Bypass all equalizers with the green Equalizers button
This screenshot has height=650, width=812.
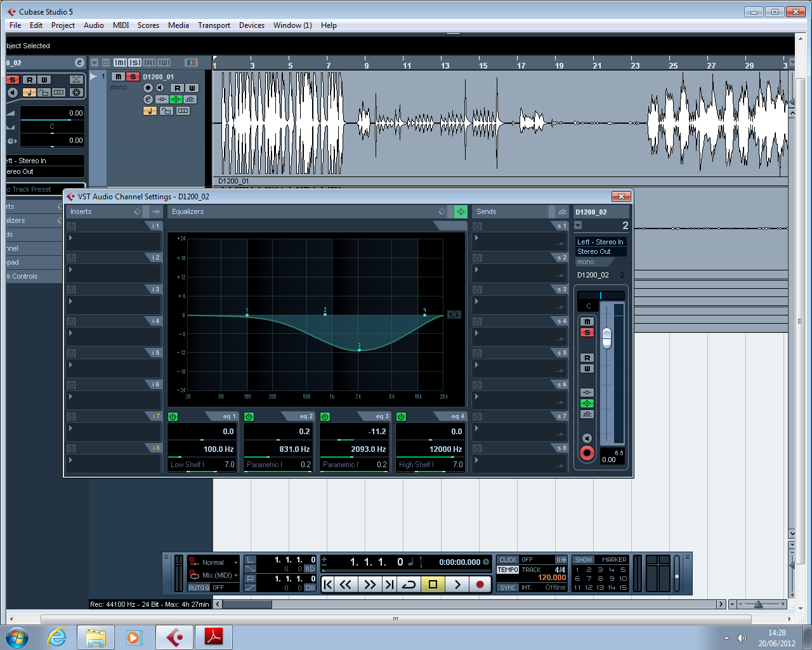(x=461, y=211)
